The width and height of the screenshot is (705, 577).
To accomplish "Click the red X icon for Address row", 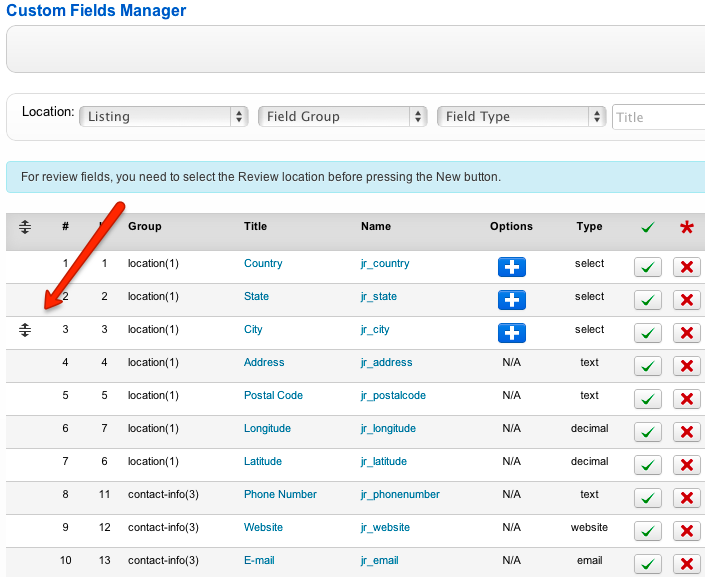I will point(686,366).
